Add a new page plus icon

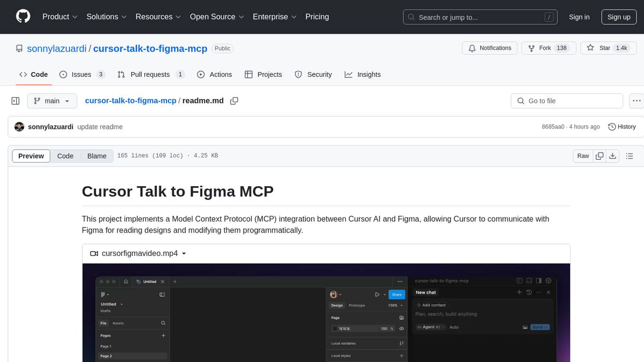163,335
